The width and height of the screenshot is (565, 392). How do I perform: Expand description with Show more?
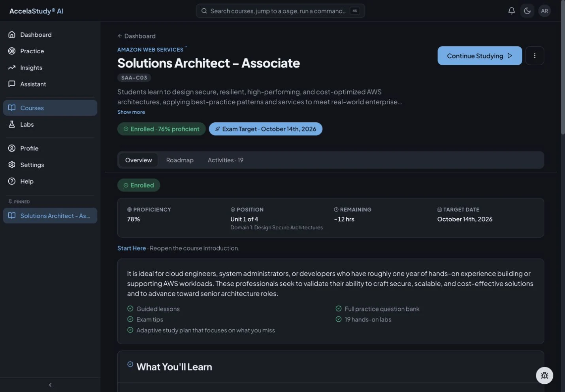pos(131,112)
